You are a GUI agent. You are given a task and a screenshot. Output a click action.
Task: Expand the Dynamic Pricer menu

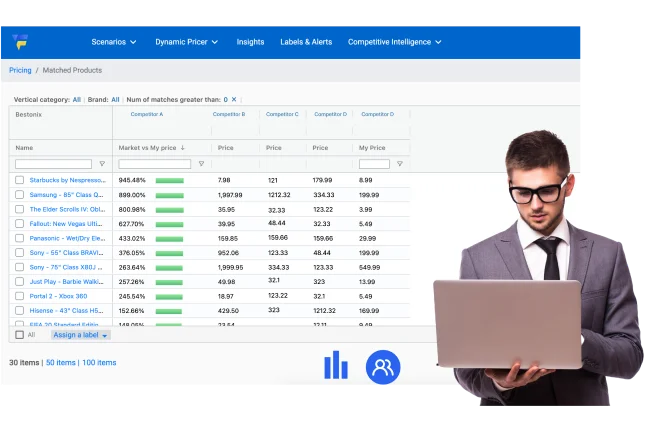186,42
